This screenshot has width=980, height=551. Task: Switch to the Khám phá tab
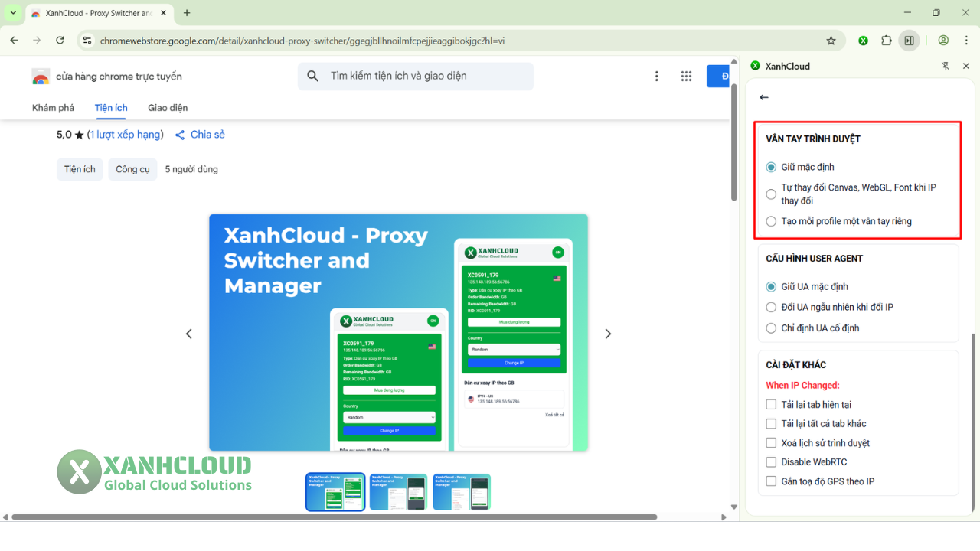point(53,108)
